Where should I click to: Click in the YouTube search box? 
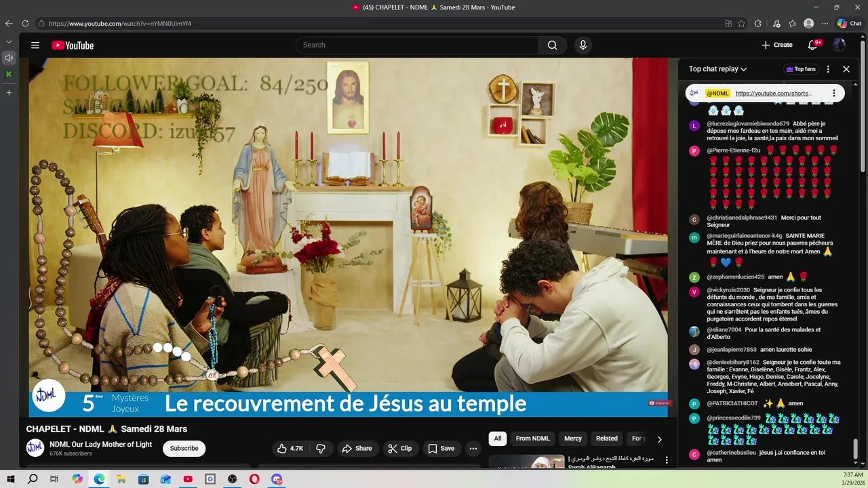click(417, 45)
